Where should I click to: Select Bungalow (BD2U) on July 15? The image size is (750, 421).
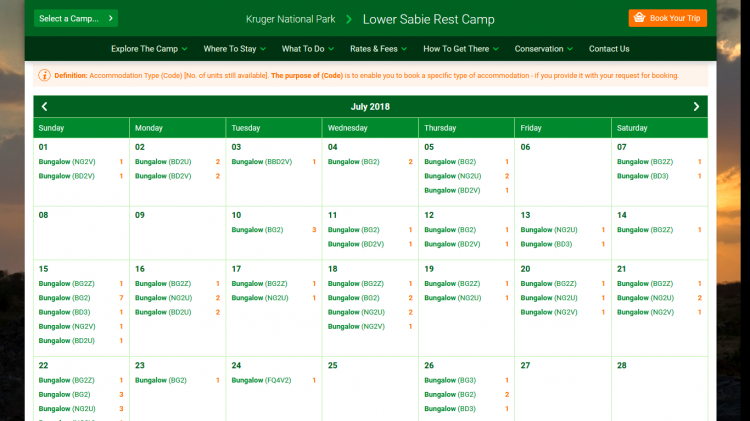coord(66,341)
